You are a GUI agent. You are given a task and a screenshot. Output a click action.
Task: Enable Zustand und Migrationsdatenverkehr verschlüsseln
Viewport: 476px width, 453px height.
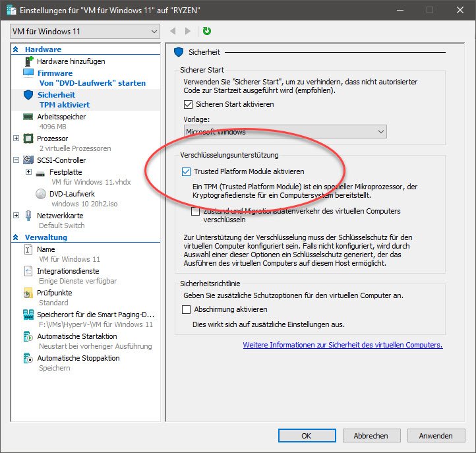pos(195,211)
